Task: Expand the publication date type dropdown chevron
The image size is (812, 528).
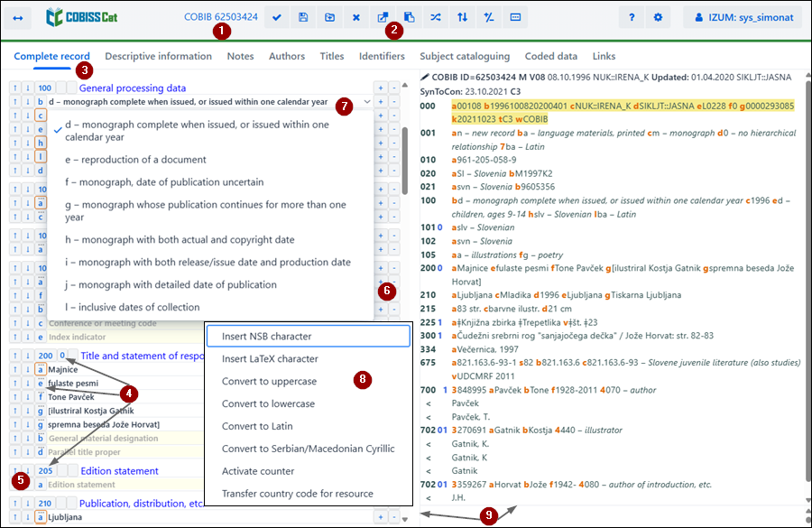Action: (x=367, y=102)
